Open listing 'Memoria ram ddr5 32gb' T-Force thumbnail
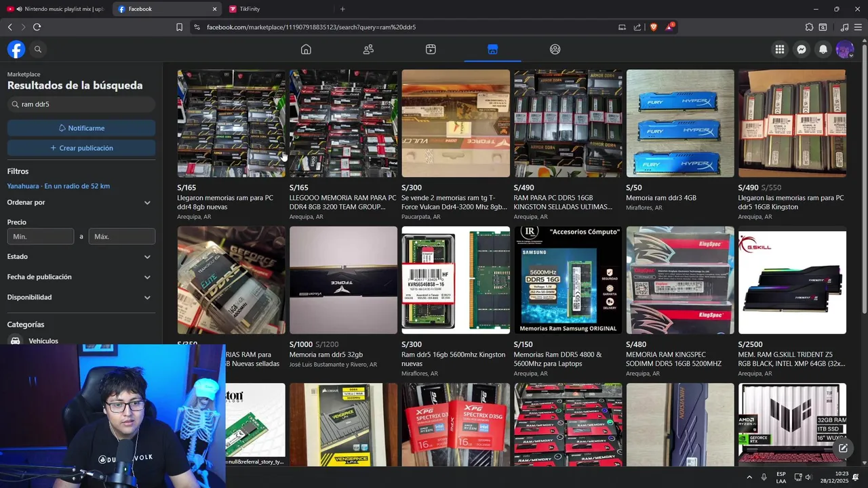This screenshot has height=488, width=868. tap(343, 280)
